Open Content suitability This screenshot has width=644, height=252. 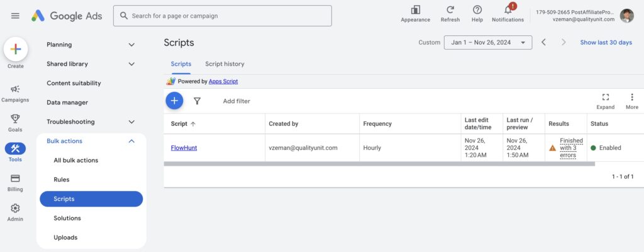[x=74, y=83]
